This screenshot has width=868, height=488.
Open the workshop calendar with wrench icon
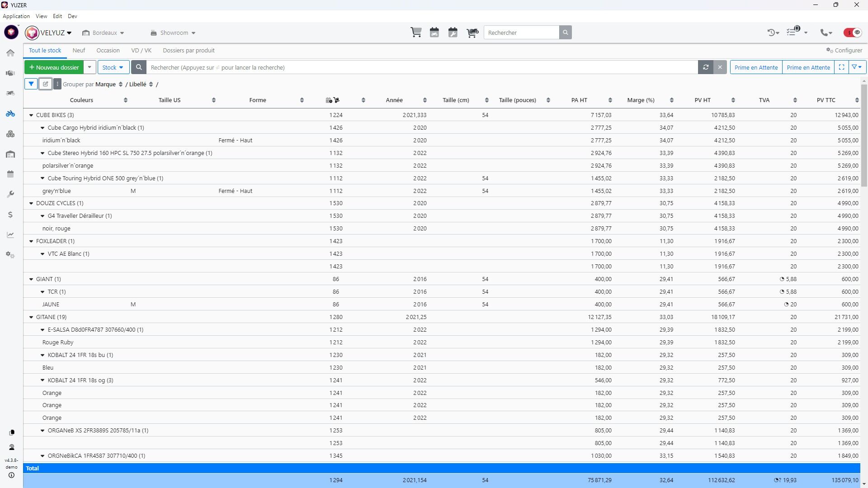453,33
